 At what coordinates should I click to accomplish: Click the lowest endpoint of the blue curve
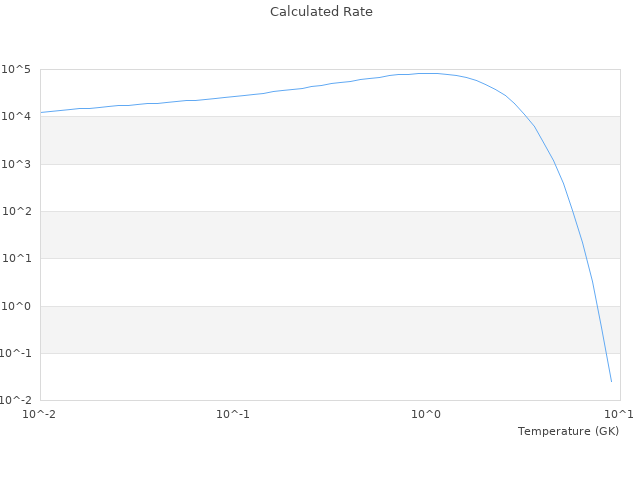pos(611,382)
